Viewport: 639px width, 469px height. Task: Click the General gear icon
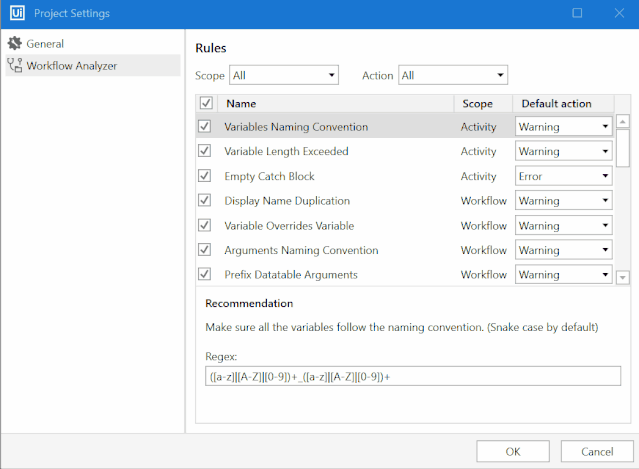(15, 43)
